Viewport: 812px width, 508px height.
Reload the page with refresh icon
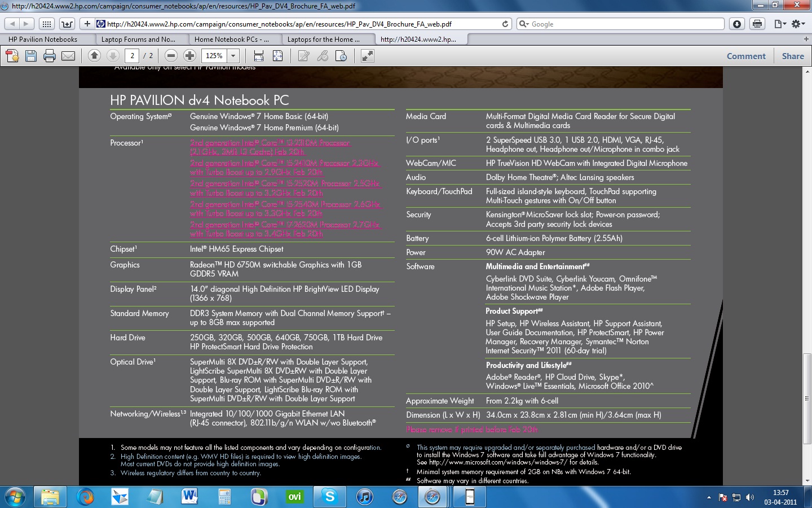[506, 24]
